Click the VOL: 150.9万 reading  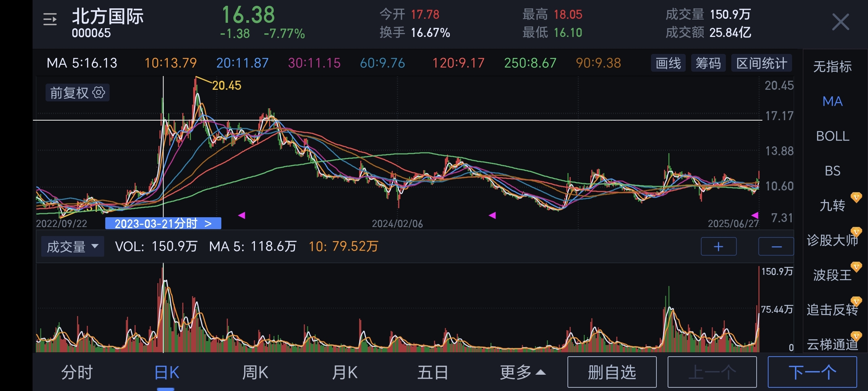(156, 247)
